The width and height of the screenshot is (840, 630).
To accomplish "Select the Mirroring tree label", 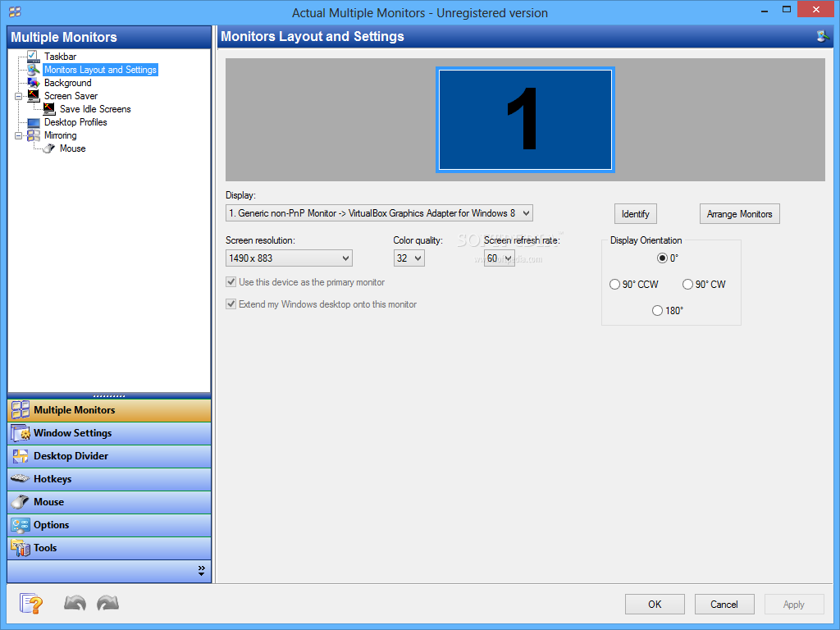I will pos(61,135).
